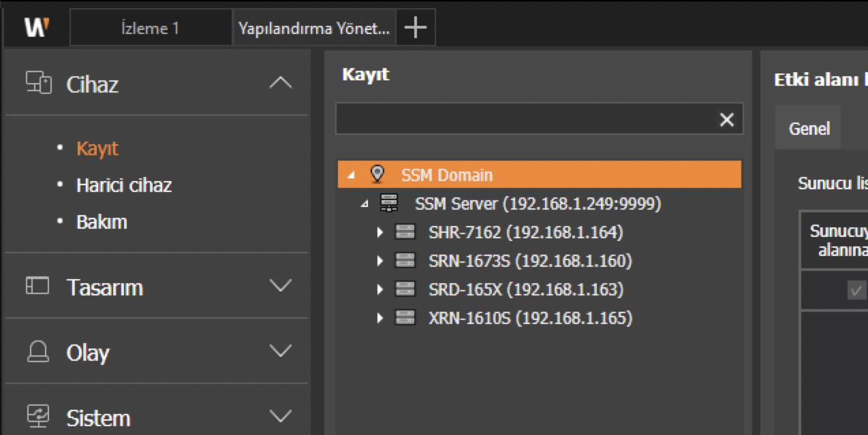The image size is (868, 435).
Task: Select XRN-1610S (192.168.1.165)
Action: coord(530,318)
